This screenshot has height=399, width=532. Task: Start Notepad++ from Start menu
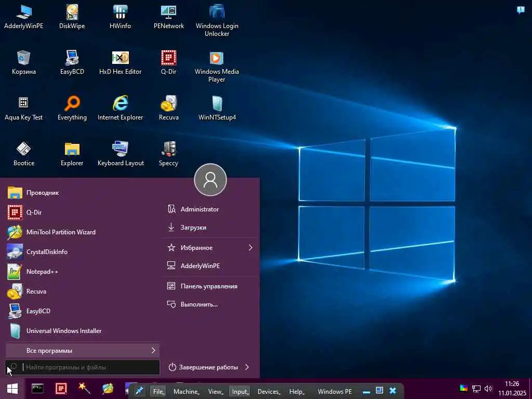point(83,271)
